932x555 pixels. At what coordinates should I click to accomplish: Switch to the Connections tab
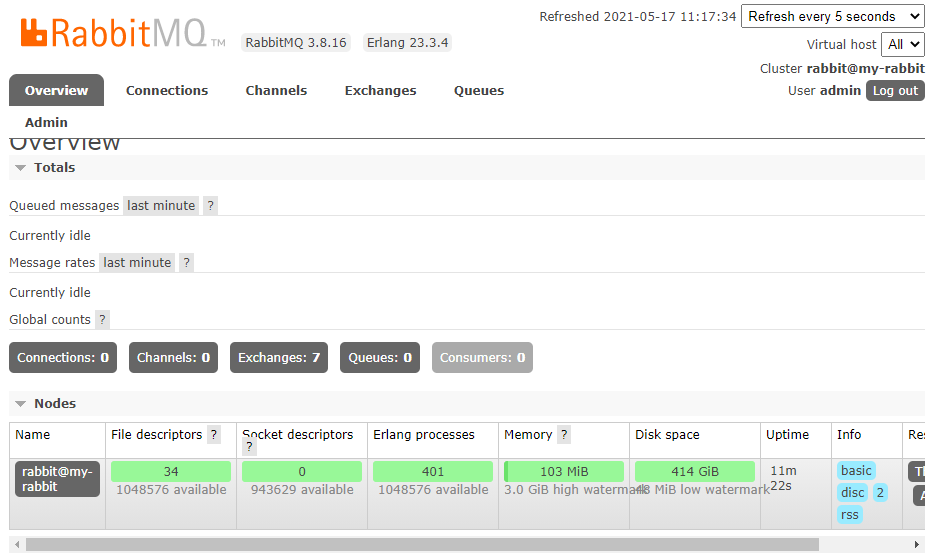coord(167,90)
